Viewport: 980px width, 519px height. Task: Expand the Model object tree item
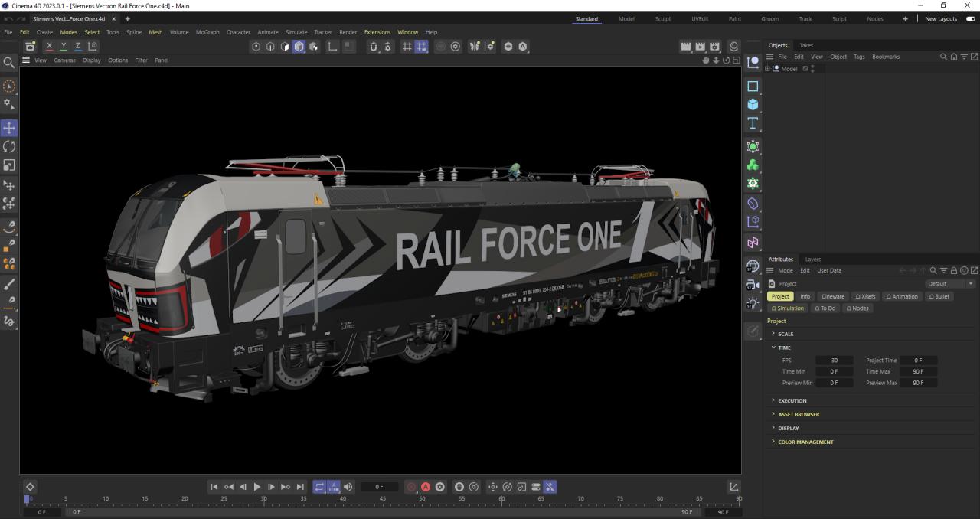tap(767, 69)
